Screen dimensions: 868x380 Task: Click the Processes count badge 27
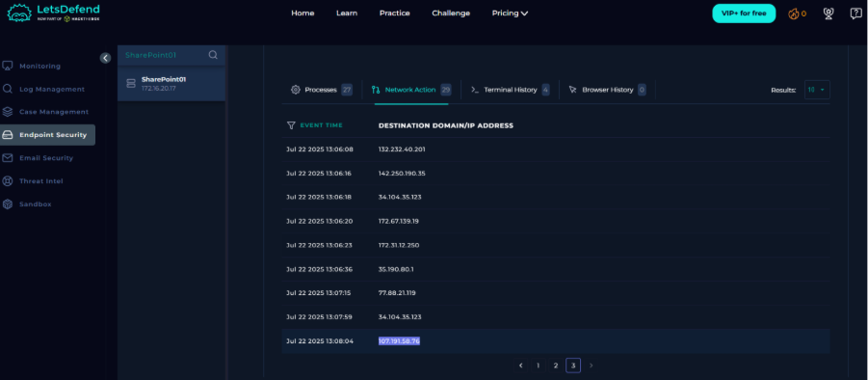click(x=347, y=90)
